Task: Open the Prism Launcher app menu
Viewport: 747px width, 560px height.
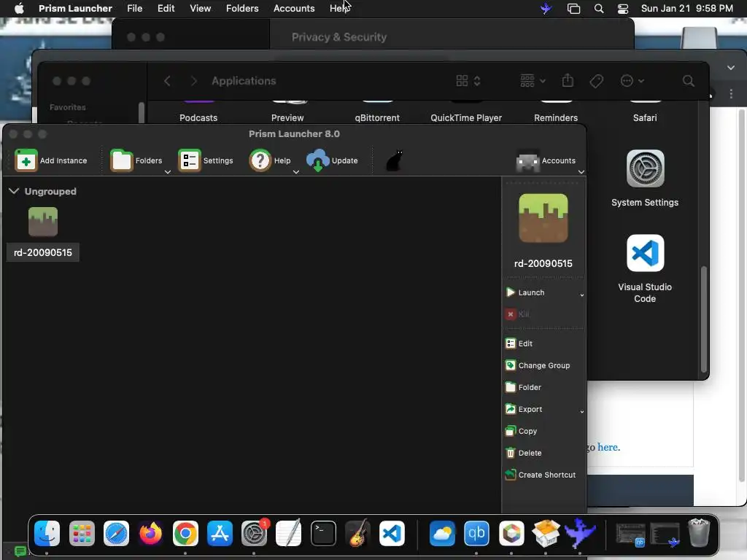Action: coord(75,8)
